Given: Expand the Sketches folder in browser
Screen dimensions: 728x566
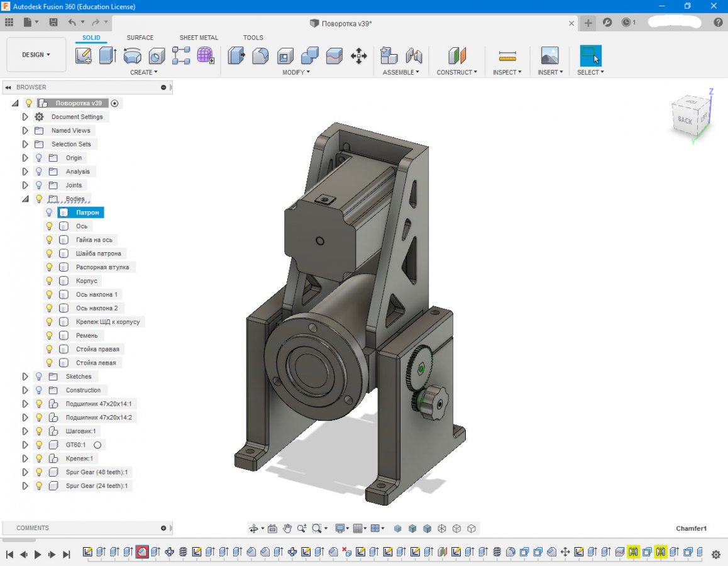Looking at the screenshot, I should point(25,377).
